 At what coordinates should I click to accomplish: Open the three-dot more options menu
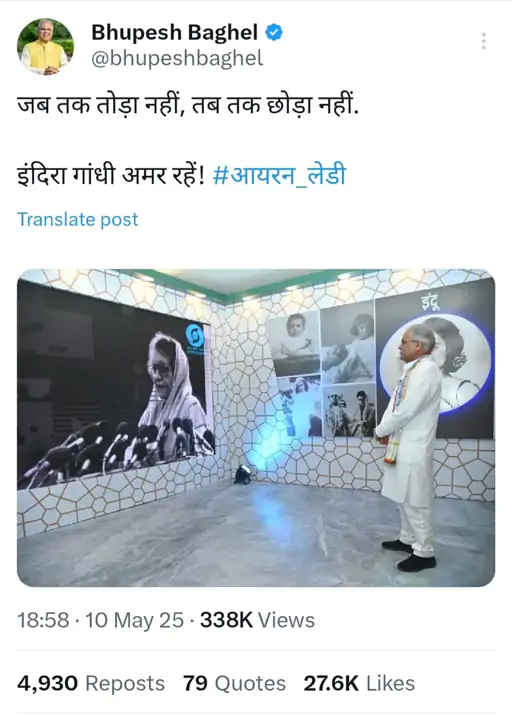point(484,41)
